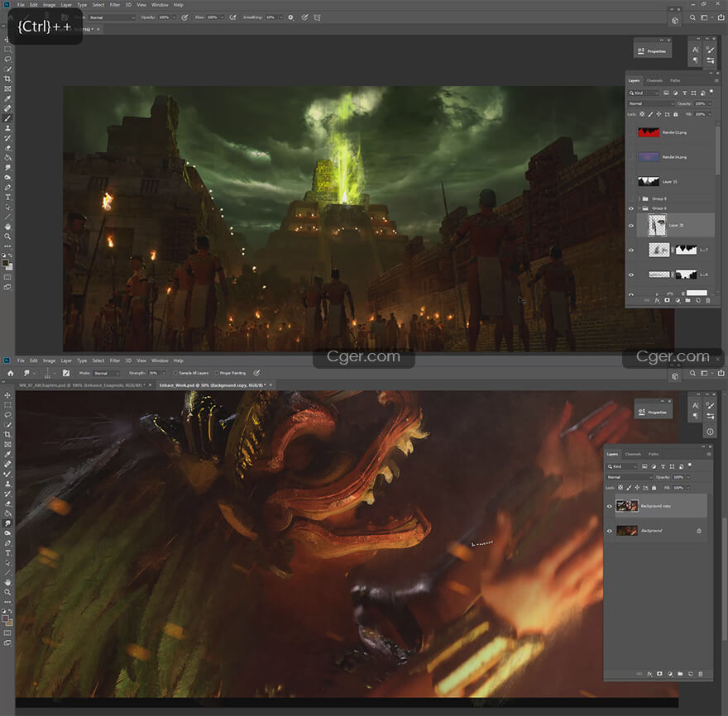The image size is (728, 716).
Task: Open layer style fx in the top Layers panel
Action: (657, 301)
